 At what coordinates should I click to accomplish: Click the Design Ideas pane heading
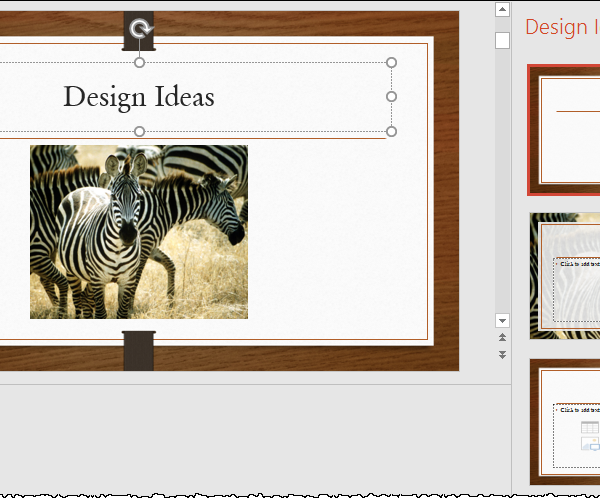tap(562, 28)
